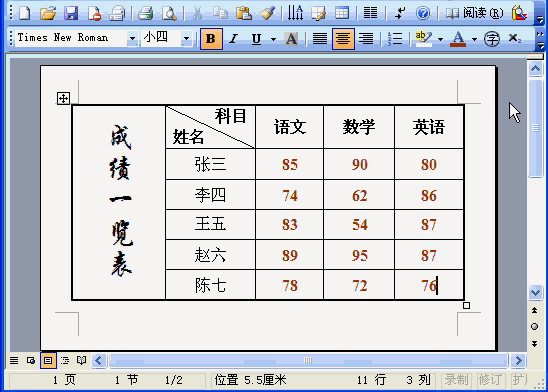Open Microsoft Word Help icon
The width and height of the screenshot is (548, 392).
[423, 14]
